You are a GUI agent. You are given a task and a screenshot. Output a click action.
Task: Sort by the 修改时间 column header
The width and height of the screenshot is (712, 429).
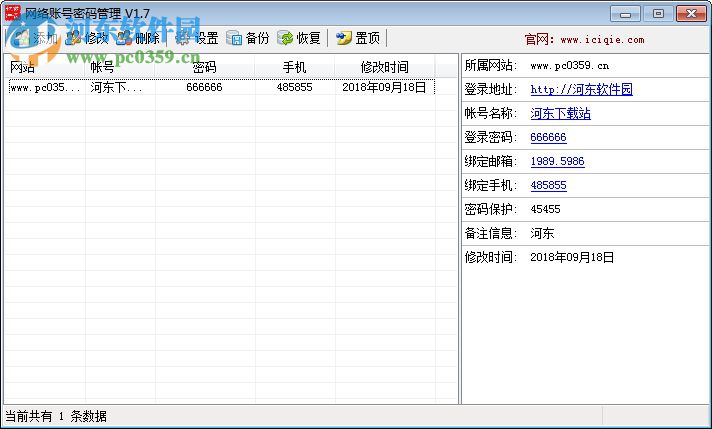point(385,67)
